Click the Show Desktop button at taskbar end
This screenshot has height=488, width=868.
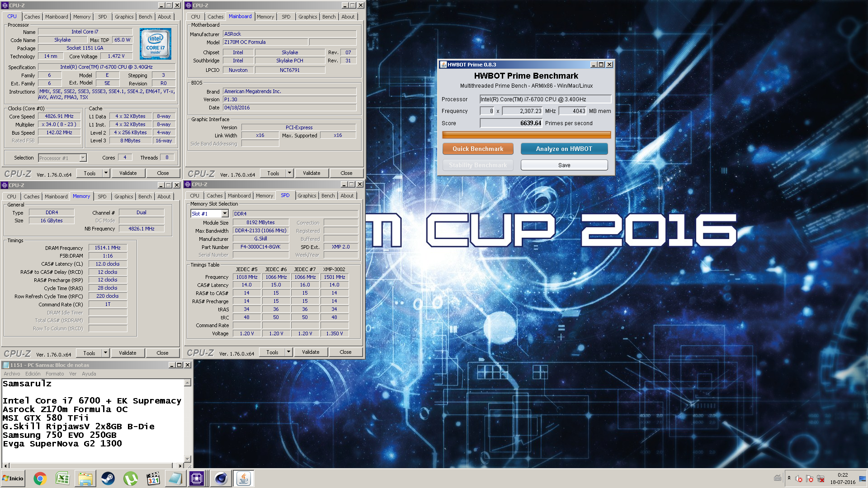pos(863,479)
